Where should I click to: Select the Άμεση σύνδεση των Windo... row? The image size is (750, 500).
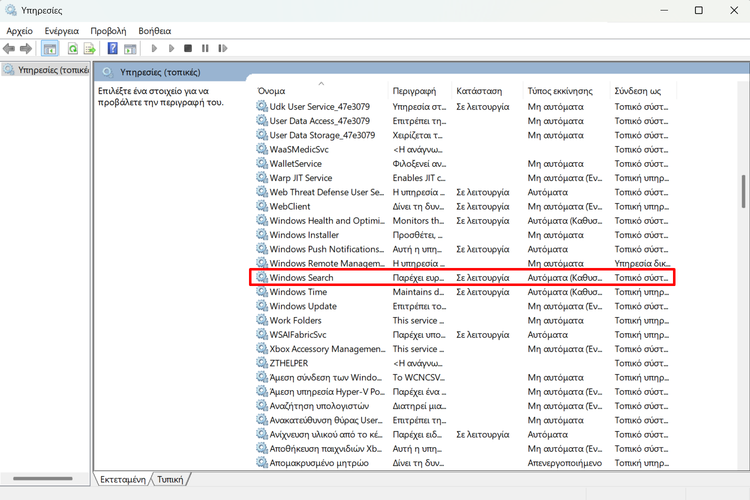[463, 377]
